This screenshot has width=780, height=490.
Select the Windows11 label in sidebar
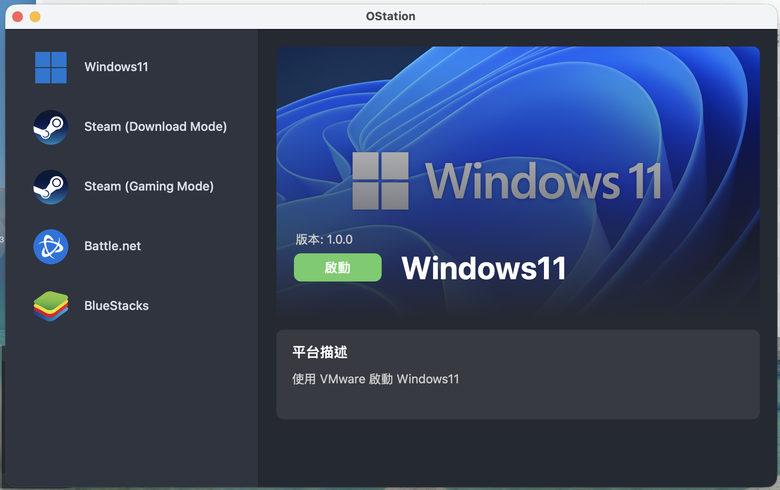click(116, 67)
